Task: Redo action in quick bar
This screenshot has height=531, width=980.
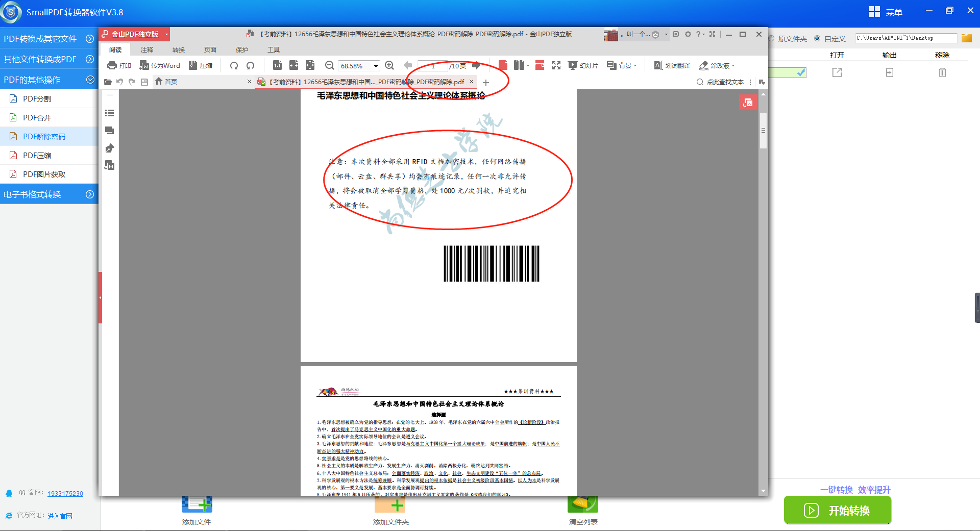Action: [x=132, y=82]
